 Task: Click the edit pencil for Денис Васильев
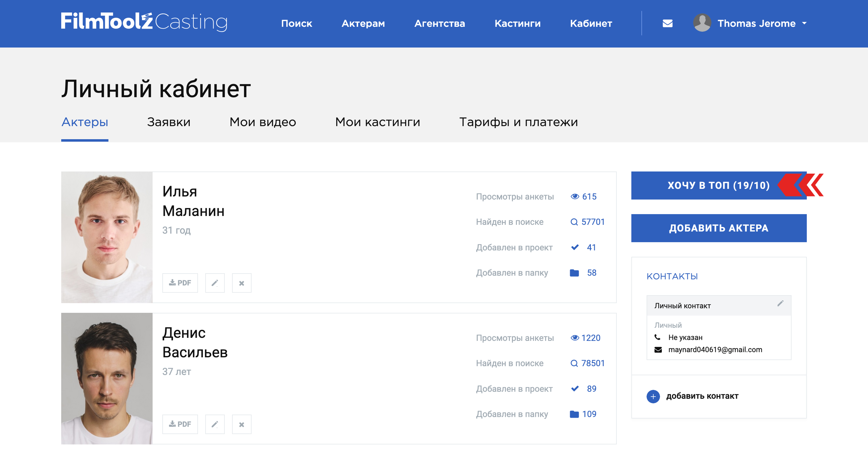215,424
